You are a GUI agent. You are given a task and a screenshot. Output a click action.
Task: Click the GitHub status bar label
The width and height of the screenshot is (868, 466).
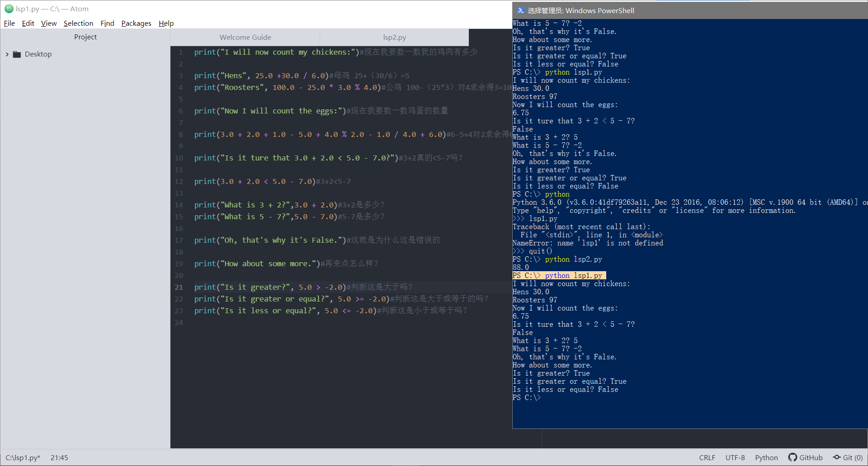(811, 457)
